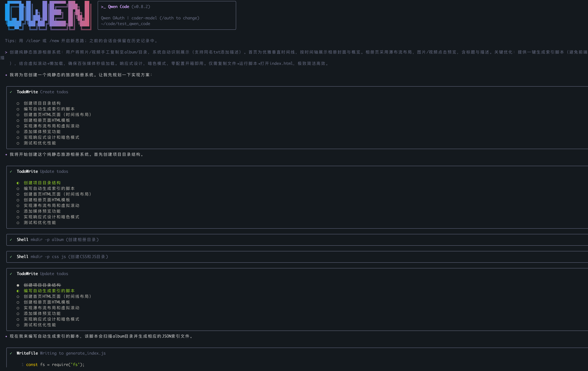588x371 pixels.
Task: Click checkmark beside WriteFile generate_index.js
Action: coord(11,353)
